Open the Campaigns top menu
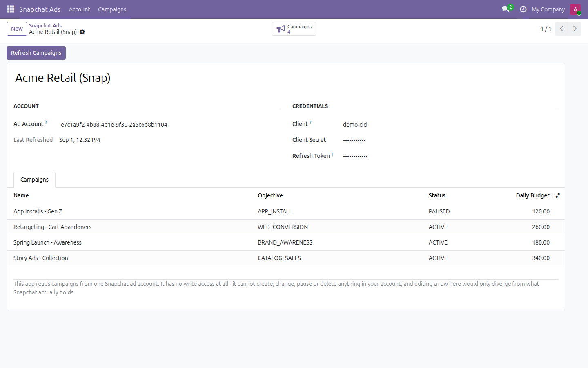Image resolution: width=588 pixels, height=368 pixels. [112, 9]
